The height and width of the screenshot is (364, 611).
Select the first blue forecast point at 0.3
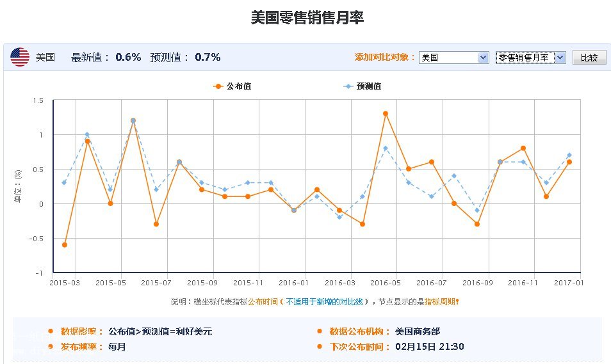click(64, 182)
